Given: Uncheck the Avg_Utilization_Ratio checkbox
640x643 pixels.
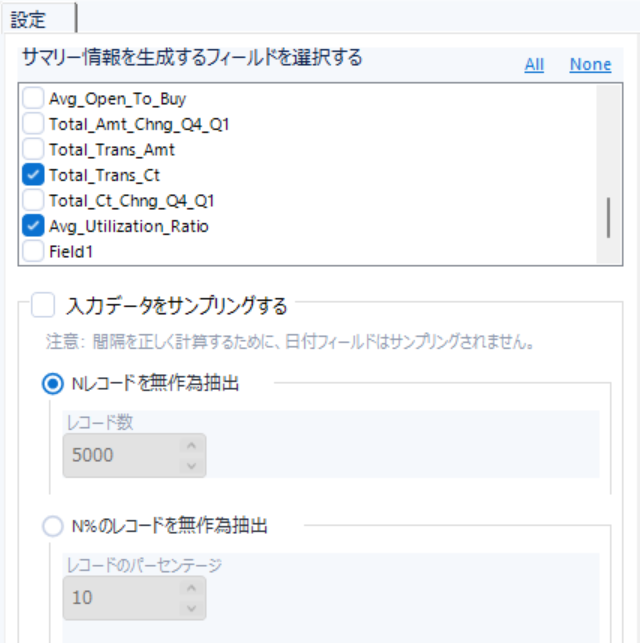Looking at the screenshot, I should click(33, 226).
